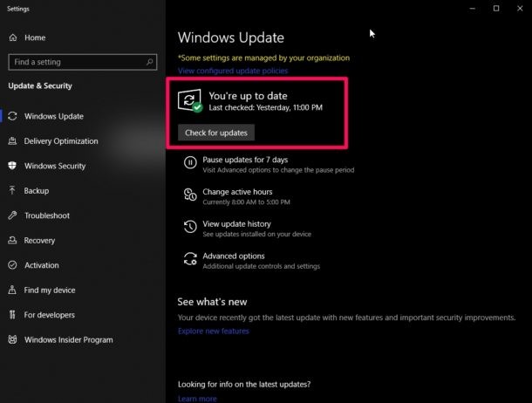Click 'Some settings are managed by your organization' text
Screen dimensions: 532x403
point(263,58)
